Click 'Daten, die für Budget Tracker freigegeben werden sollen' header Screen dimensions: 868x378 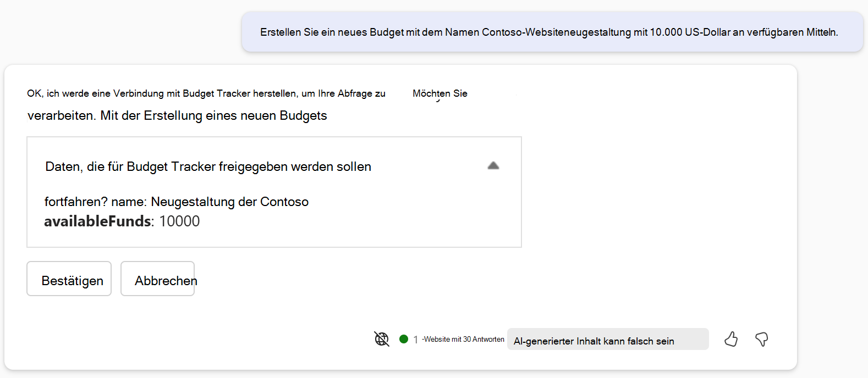(208, 166)
